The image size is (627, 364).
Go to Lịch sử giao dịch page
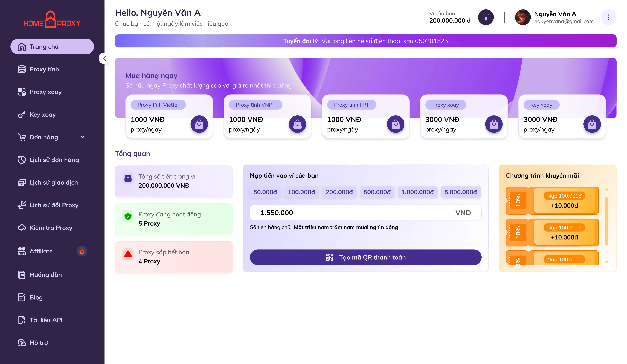[53, 182]
